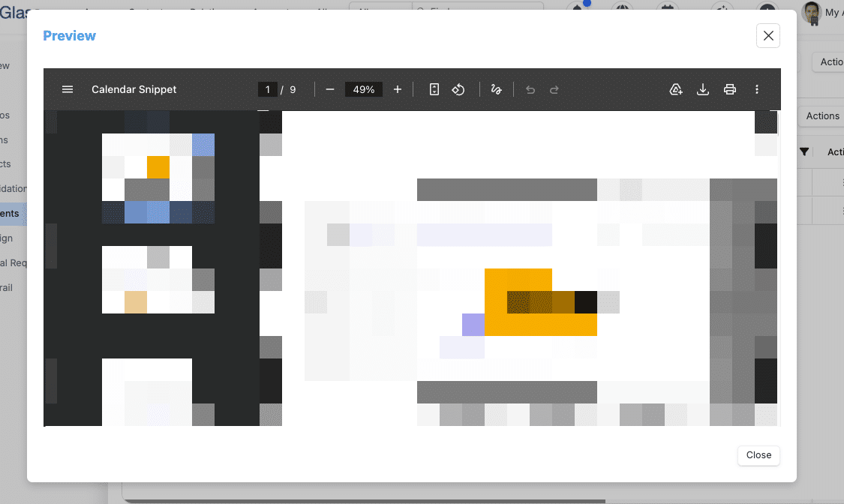Click the filter funnel icon
The image size is (844, 504).
pos(804,152)
